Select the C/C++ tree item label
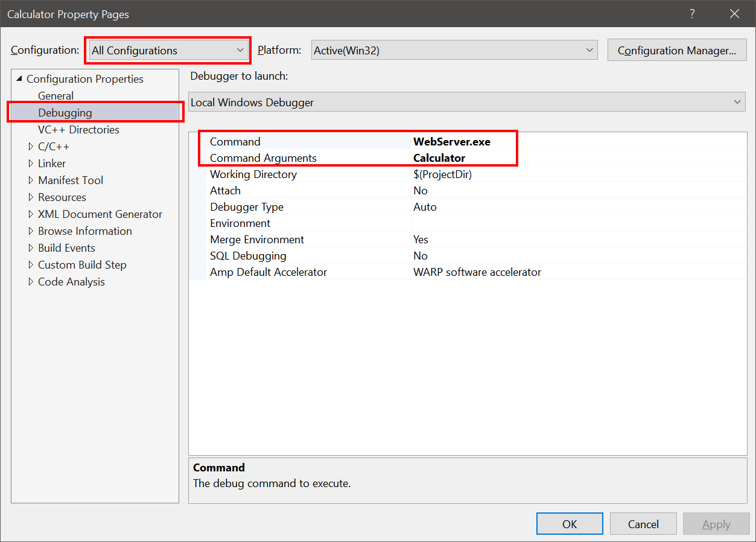The image size is (756, 542). (x=54, y=147)
